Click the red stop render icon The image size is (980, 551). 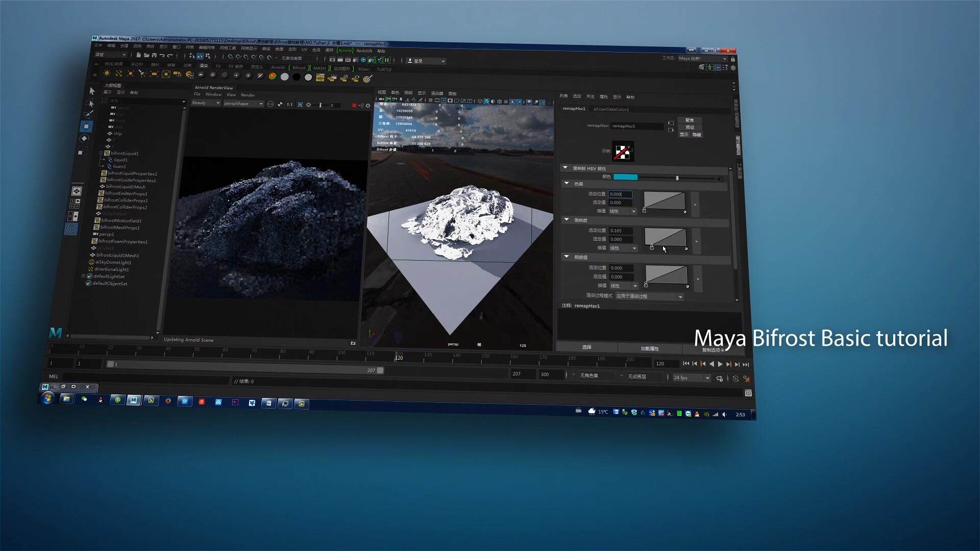[354, 105]
